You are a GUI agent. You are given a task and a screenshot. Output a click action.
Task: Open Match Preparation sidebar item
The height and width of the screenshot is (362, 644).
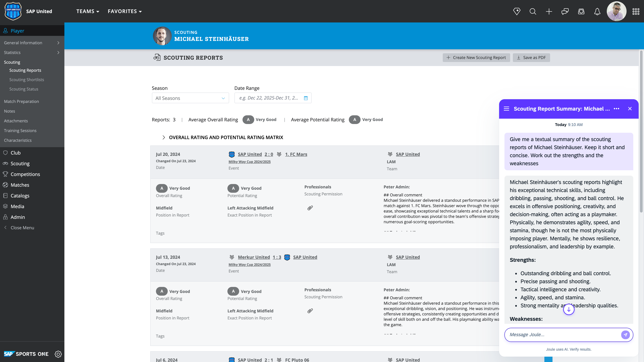(21, 101)
